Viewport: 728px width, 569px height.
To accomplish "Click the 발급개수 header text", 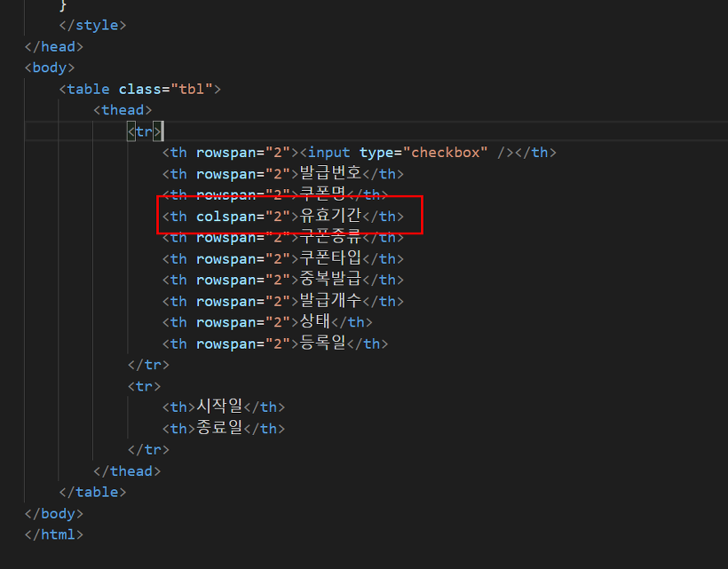I will point(331,302).
